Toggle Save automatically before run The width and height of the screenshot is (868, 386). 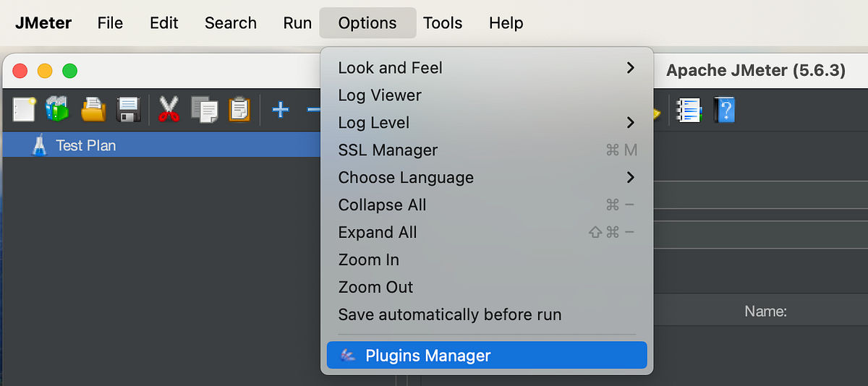449,314
